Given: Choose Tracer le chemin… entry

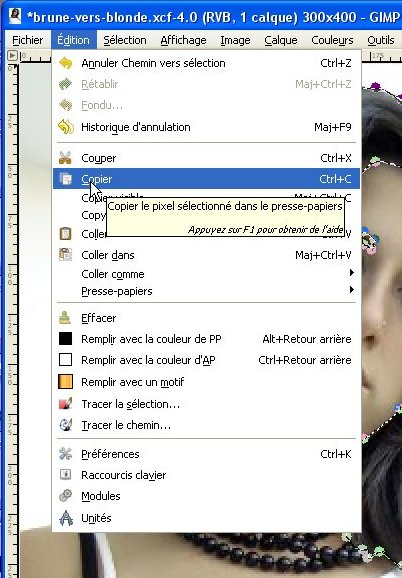Looking at the screenshot, I should coord(206,425).
